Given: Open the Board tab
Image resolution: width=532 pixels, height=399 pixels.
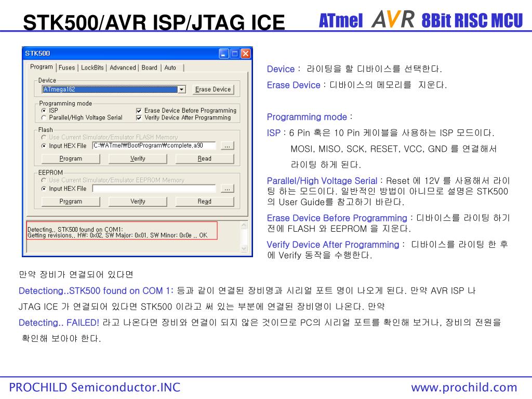Looking at the screenshot, I should [x=149, y=68].
